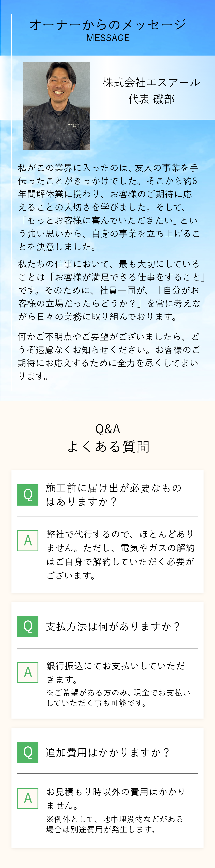215x868 pixels.
Task: Click the paragraph starting 何かご不明点やご要望
Action: pyautogui.click(x=109, y=356)
